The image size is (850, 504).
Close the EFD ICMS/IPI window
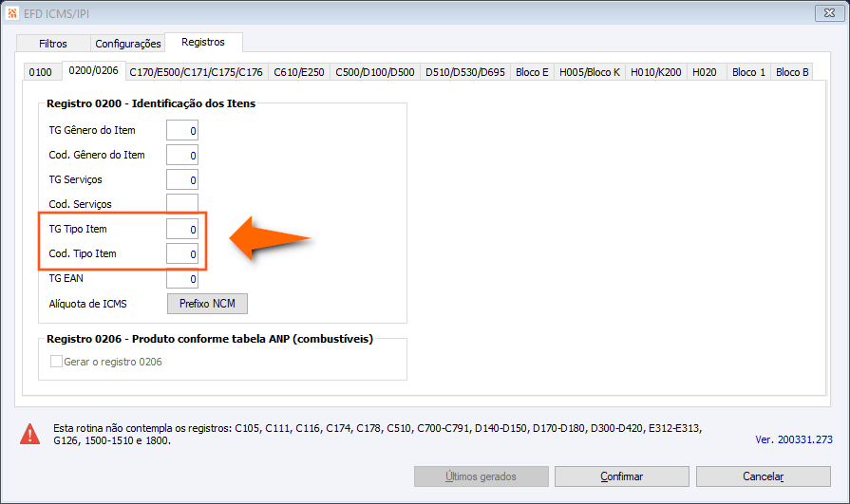[x=829, y=13]
